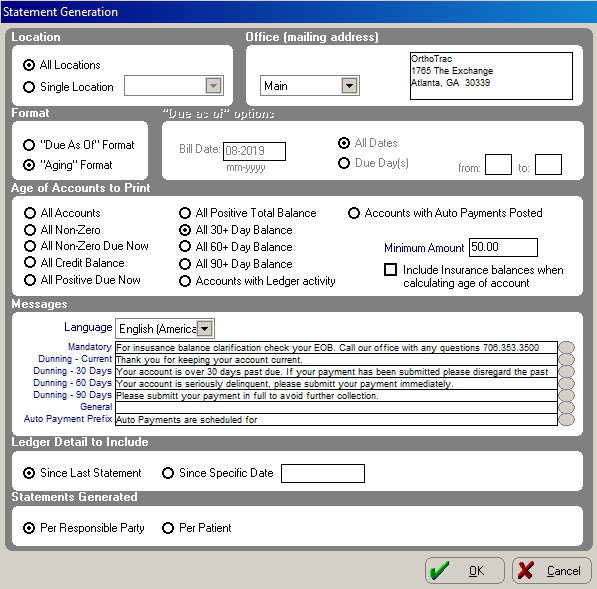The image size is (597, 589).
Task: Click the round button beside Auto Payment Prefix
Action: 567,420
